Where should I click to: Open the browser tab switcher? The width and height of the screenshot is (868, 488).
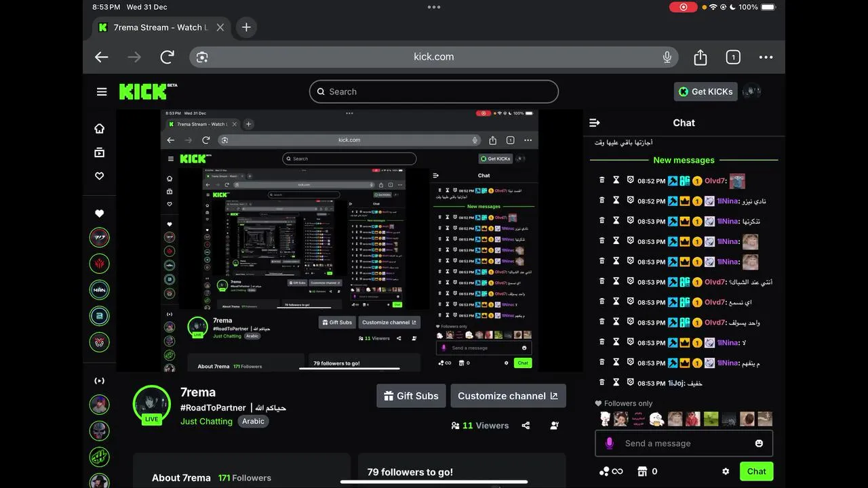(733, 57)
